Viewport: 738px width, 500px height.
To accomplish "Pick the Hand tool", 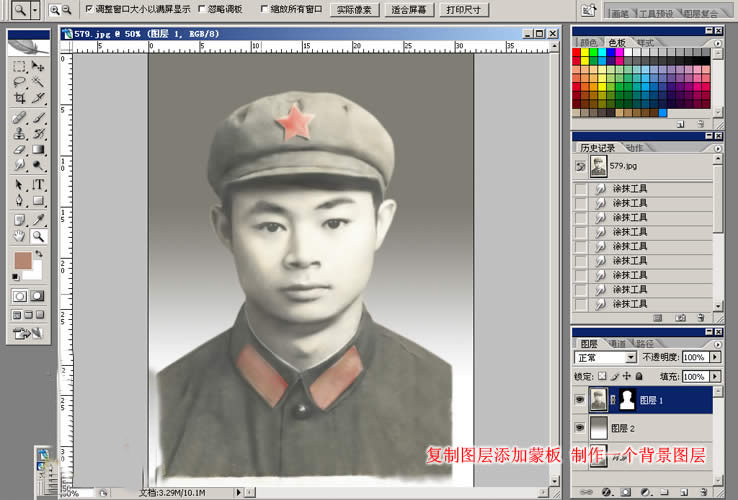I will pyautogui.click(x=19, y=236).
